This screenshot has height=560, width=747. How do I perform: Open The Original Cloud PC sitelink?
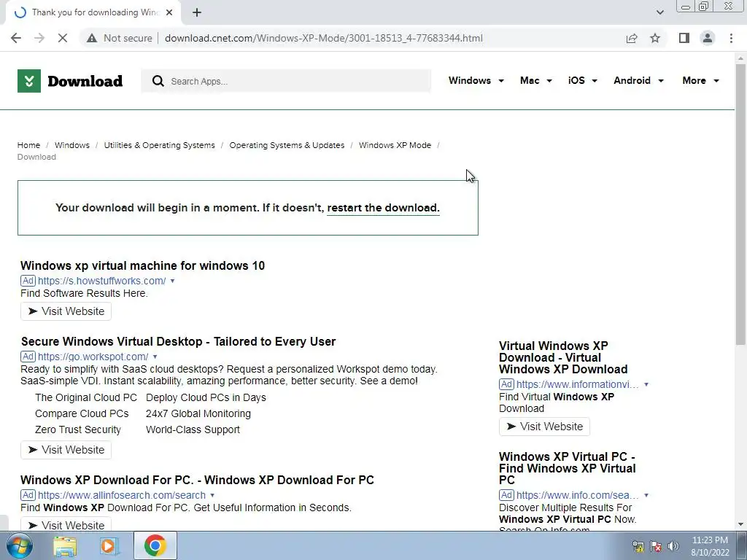tap(86, 397)
